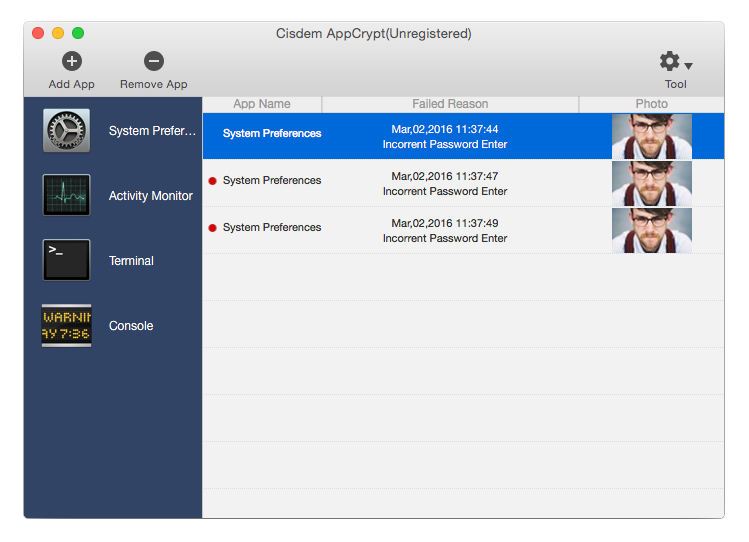Click the red dot on the 11:37:49 row

coord(213,228)
